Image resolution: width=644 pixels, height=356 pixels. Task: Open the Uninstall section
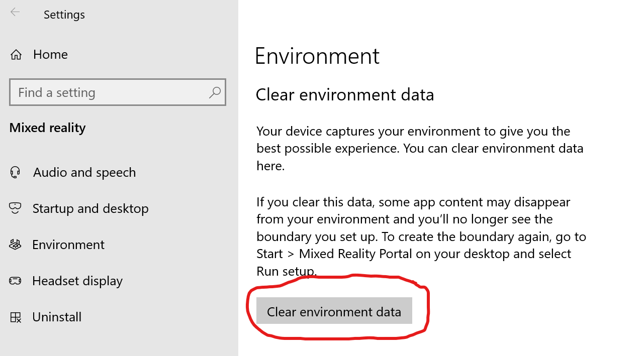pyautogui.click(x=57, y=317)
